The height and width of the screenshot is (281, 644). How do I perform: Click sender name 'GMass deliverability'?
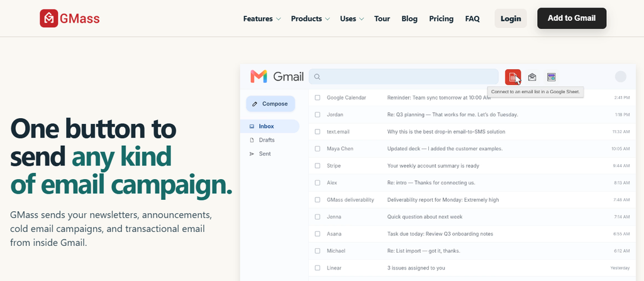click(x=350, y=200)
